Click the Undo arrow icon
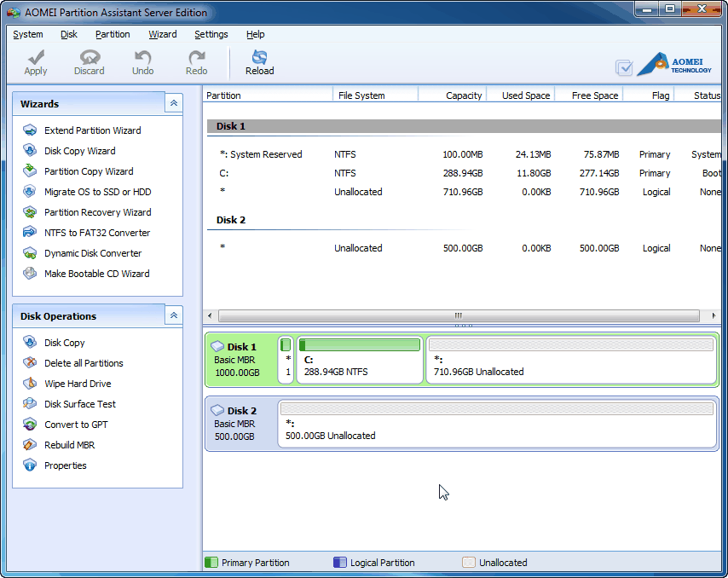Viewport: 728px width, 578px height. (x=142, y=57)
